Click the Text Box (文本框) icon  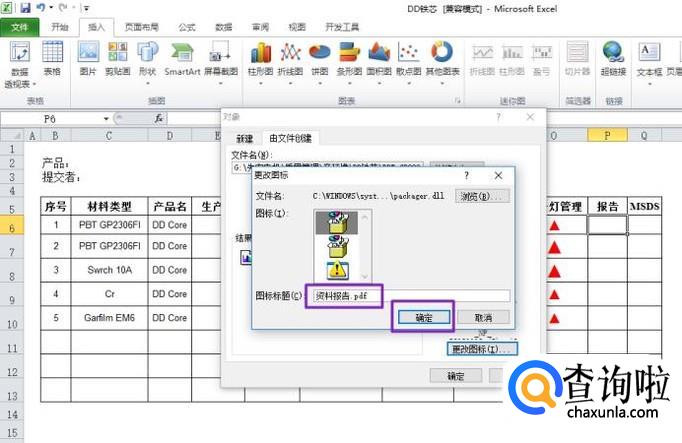click(649, 62)
